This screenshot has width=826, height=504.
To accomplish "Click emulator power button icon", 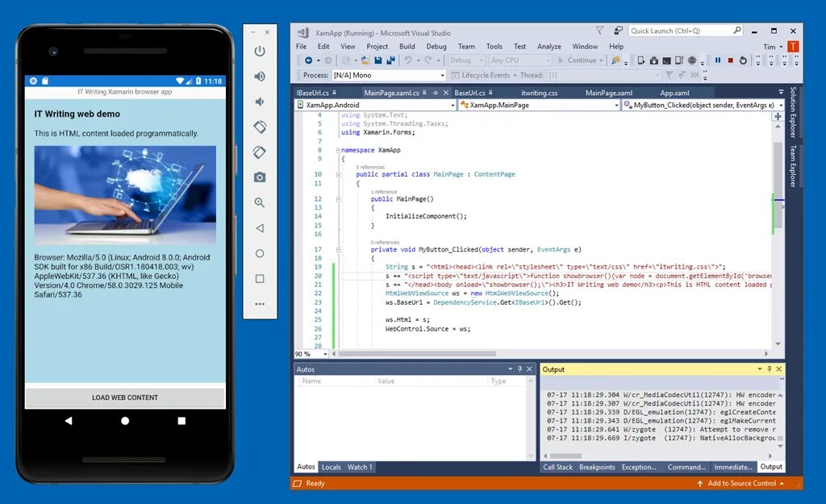I will [260, 51].
